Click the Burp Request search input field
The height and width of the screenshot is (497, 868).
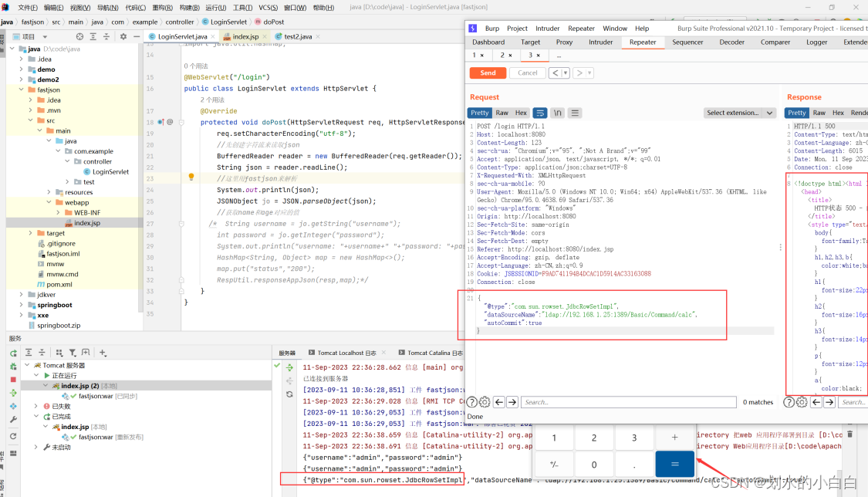tap(628, 402)
